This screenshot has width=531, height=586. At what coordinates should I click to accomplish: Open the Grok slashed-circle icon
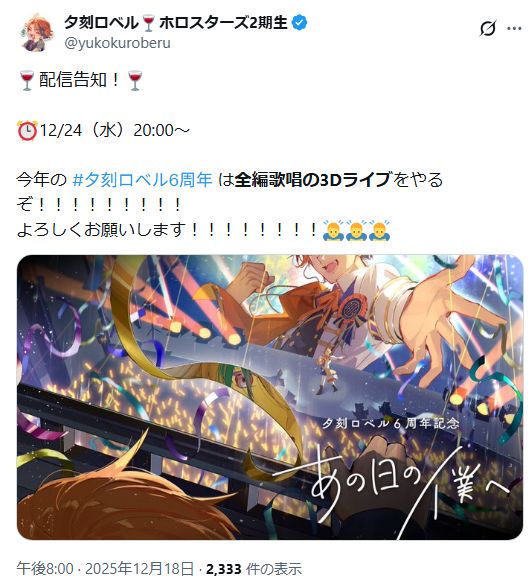[487, 28]
